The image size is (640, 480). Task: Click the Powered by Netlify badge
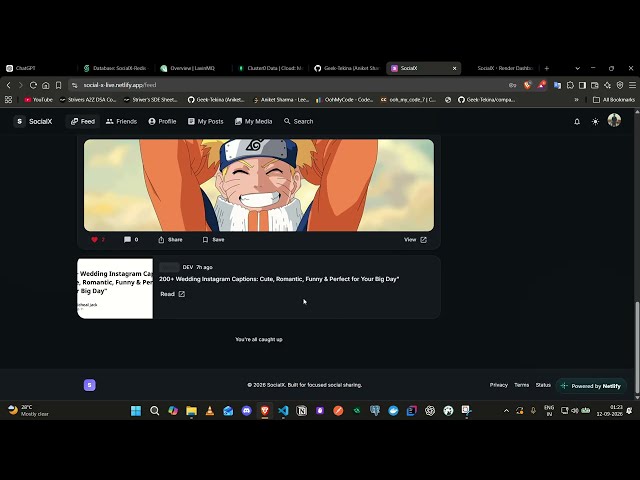click(591, 386)
